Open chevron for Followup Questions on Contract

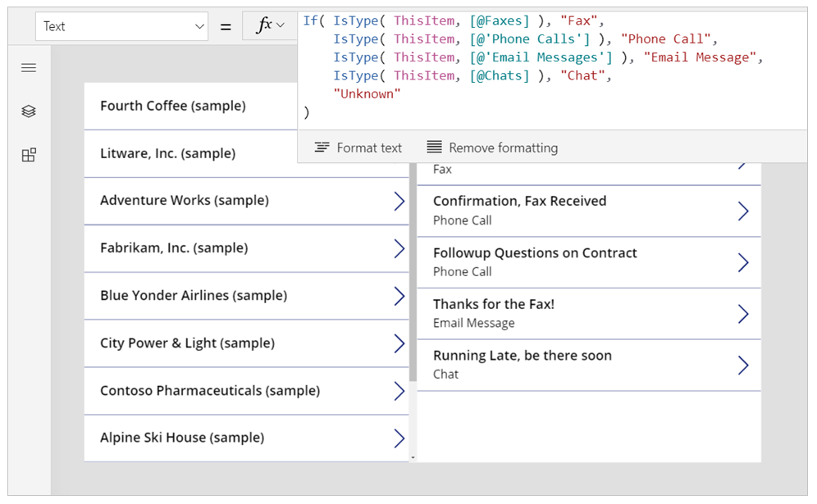click(743, 262)
